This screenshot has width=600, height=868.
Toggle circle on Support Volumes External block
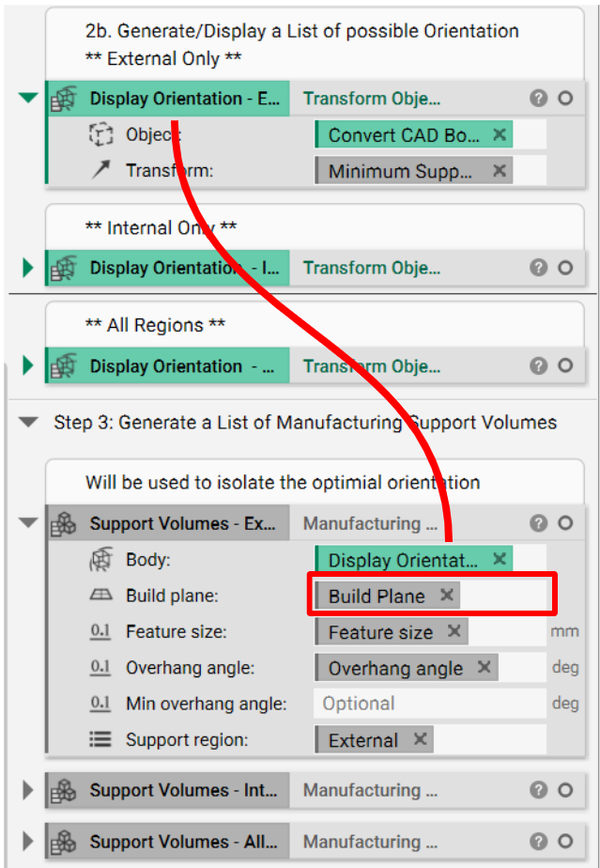coord(565,523)
